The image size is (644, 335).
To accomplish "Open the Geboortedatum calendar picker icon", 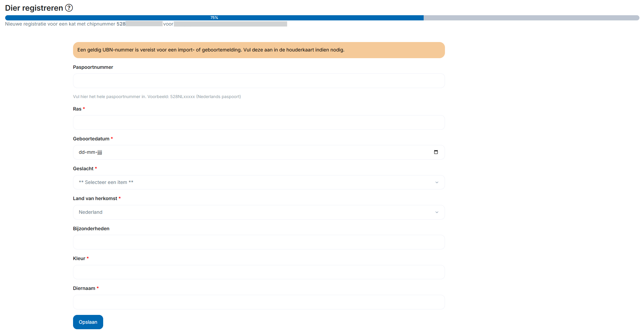I will click(x=436, y=152).
